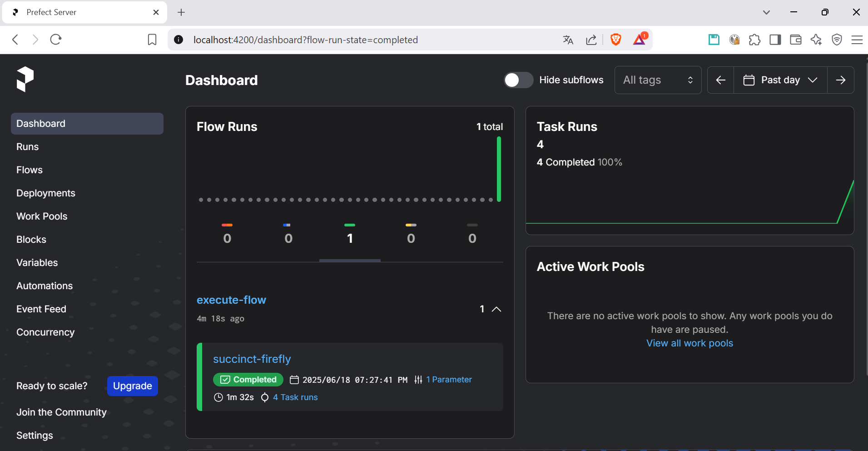Click the 4 Completed 100% text

click(579, 162)
